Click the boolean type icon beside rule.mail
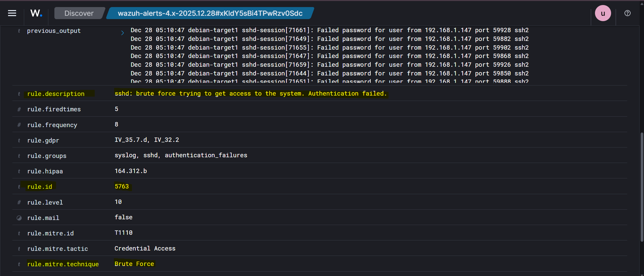The width and height of the screenshot is (644, 276). point(19,218)
